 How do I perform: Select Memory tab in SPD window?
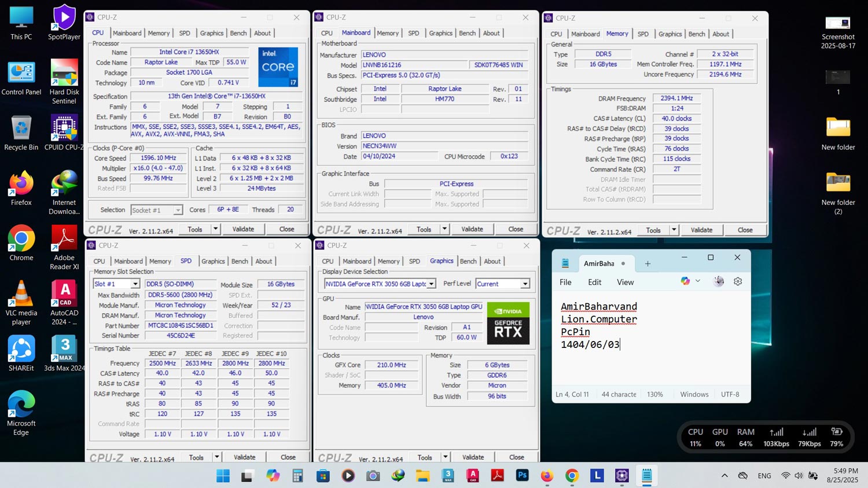pos(160,262)
